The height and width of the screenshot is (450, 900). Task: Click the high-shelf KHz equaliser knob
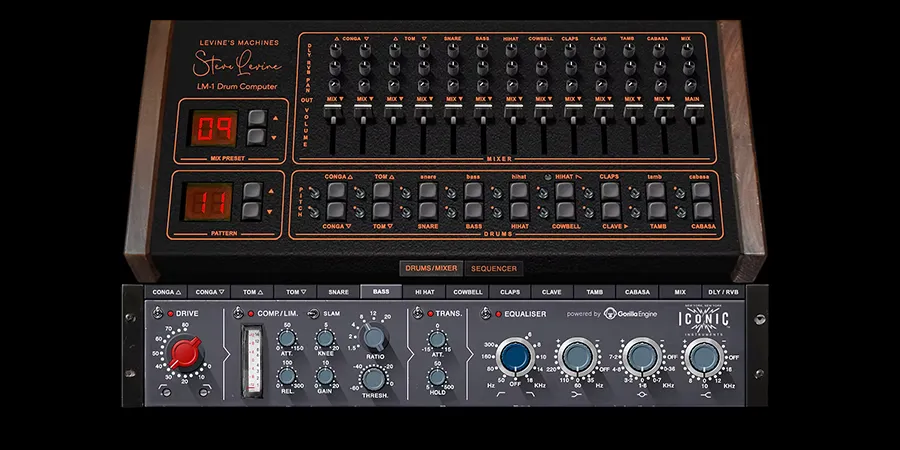pos(705,357)
